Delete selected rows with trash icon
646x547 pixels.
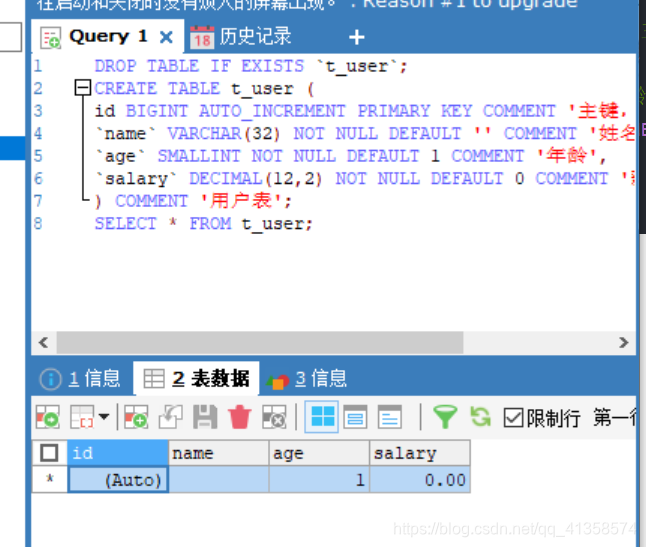point(239,417)
